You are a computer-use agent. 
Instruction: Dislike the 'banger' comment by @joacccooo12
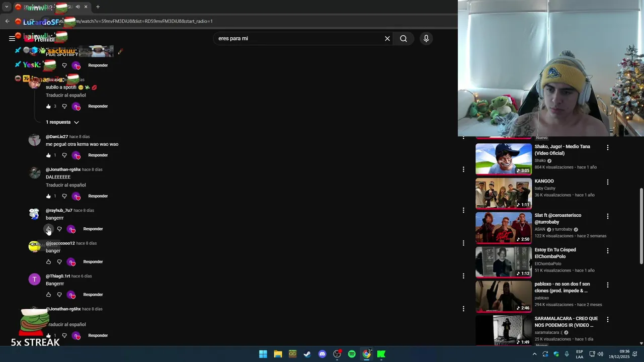pyautogui.click(x=59, y=262)
